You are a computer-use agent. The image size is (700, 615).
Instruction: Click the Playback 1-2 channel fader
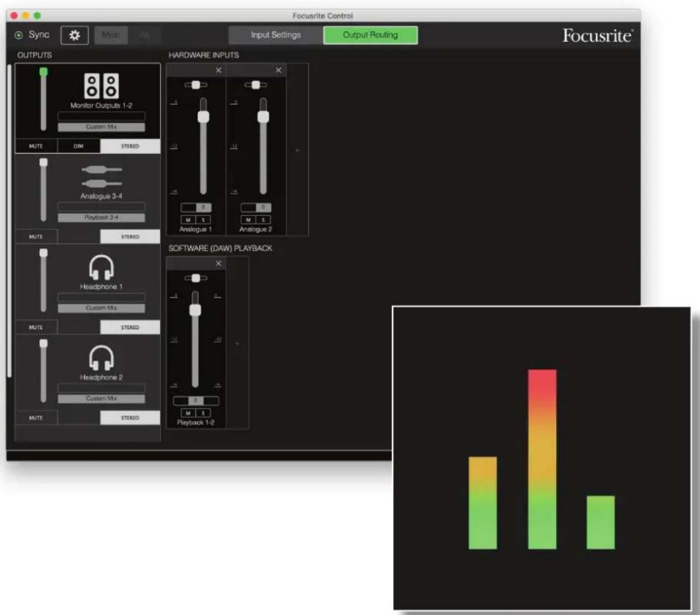coord(195,339)
